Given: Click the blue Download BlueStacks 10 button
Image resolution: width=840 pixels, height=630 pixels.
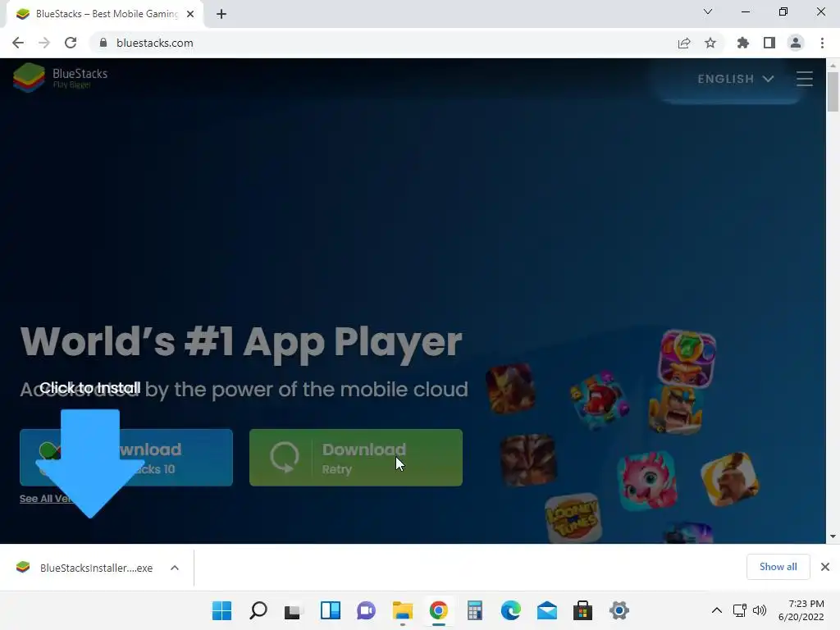Looking at the screenshot, I should (126, 458).
